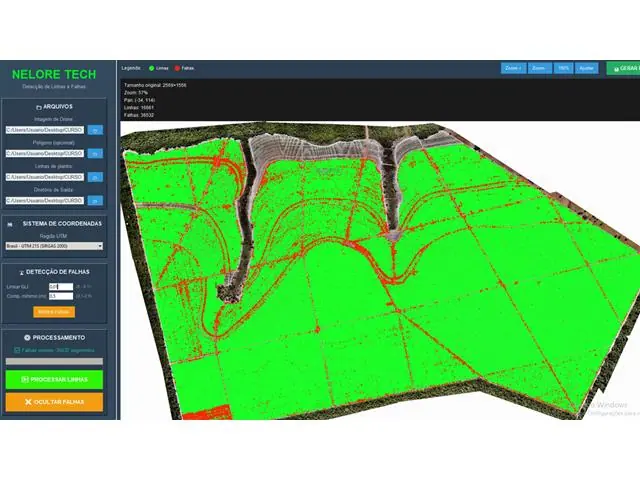Click the ARQUIVOS section folder icon
This screenshot has width=640, height=480.
point(38,106)
